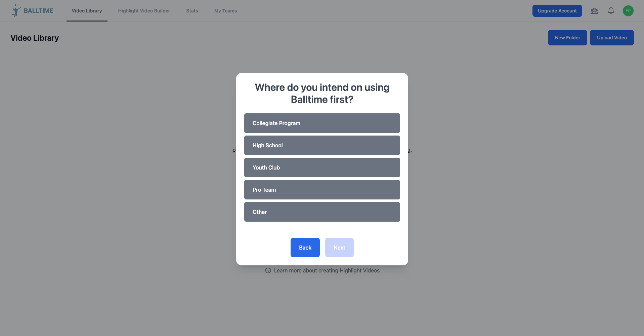Click the Upgrade Account button

[x=557, y=11]
